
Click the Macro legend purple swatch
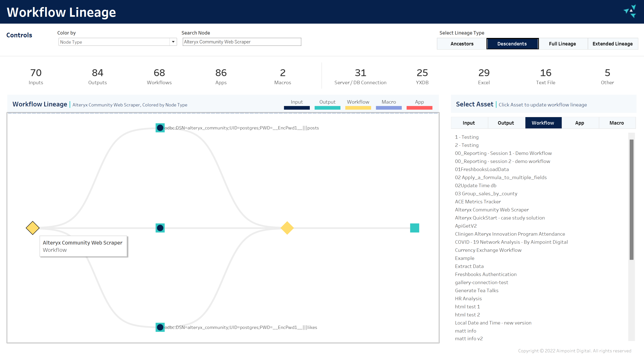point(389,108)
